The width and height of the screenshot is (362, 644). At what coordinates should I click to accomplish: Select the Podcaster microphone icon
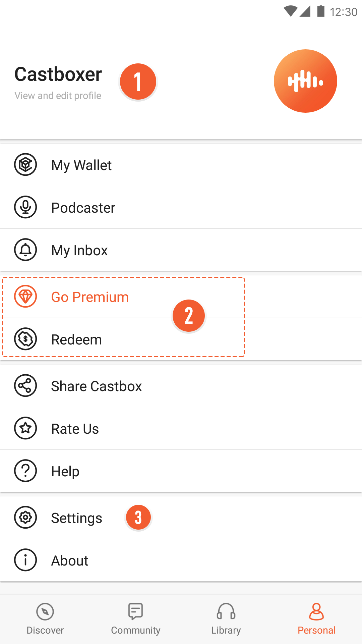(25, 207)
